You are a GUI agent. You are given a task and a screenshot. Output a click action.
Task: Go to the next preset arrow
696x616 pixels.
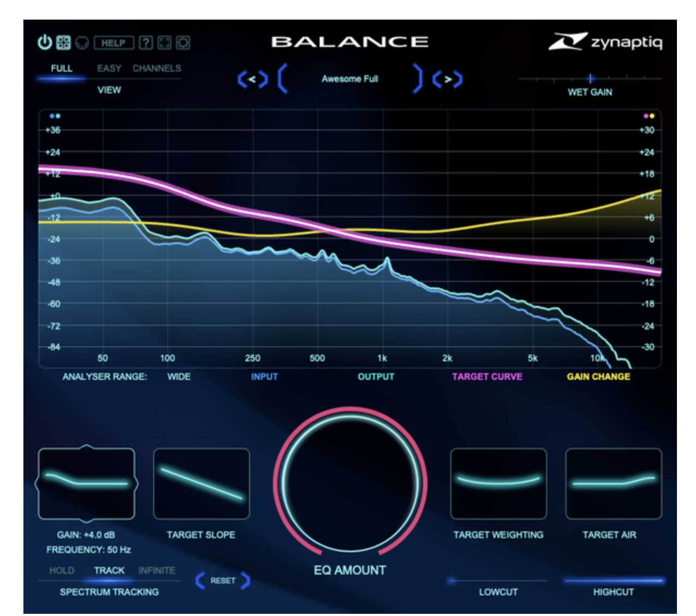[447, 79]
